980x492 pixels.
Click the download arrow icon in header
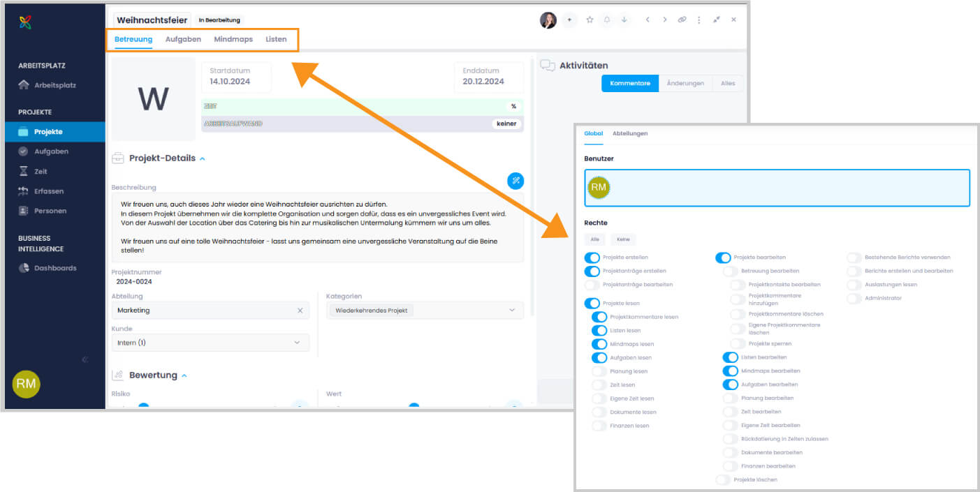pos(624,20)
